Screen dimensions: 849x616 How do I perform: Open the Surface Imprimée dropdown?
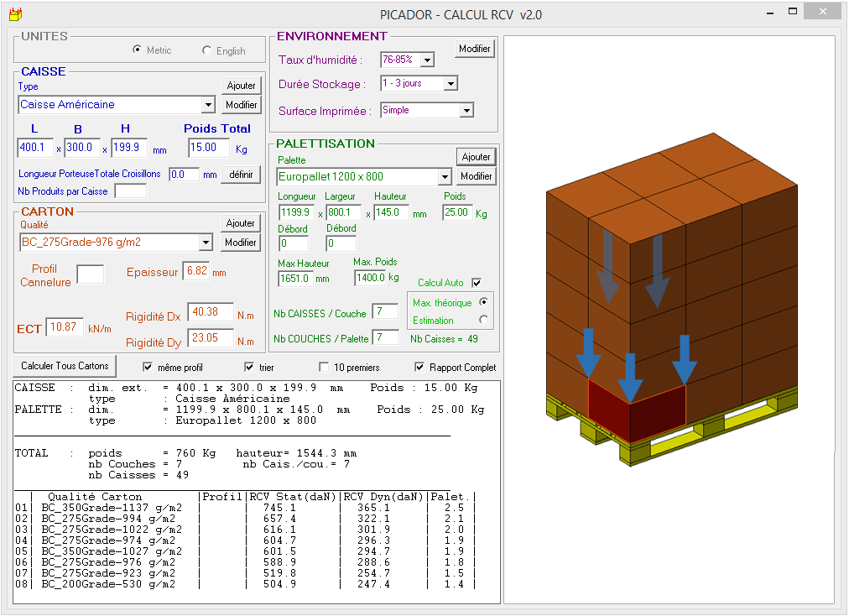pyautogui.click(x=466, y=111)
